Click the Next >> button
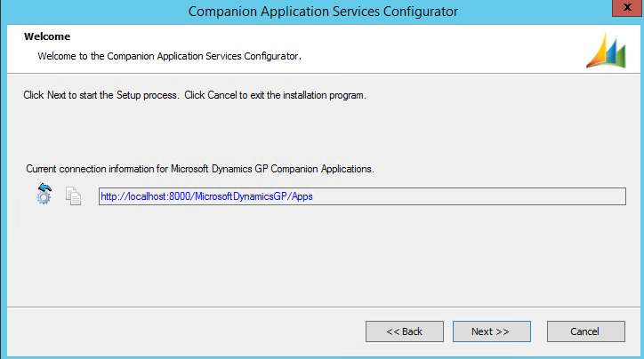 pyautogui.click(x=491, y=331)
